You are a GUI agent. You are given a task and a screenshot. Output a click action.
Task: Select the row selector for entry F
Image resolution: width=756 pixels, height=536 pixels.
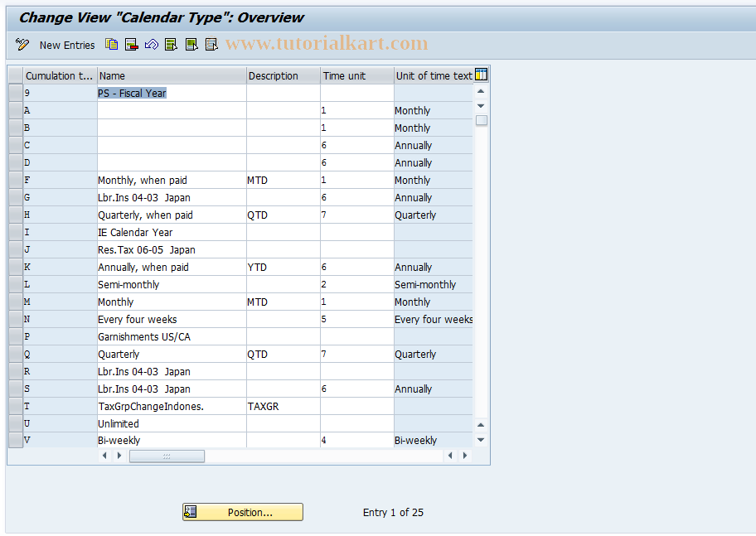(16, 180)
